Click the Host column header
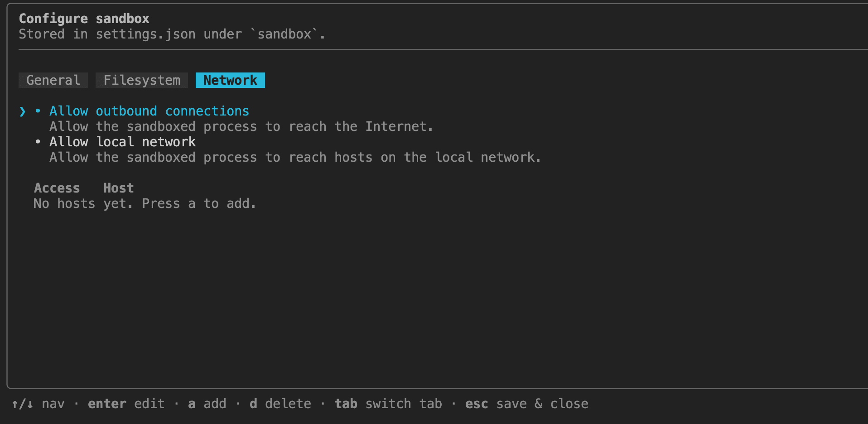 (119, 188)
